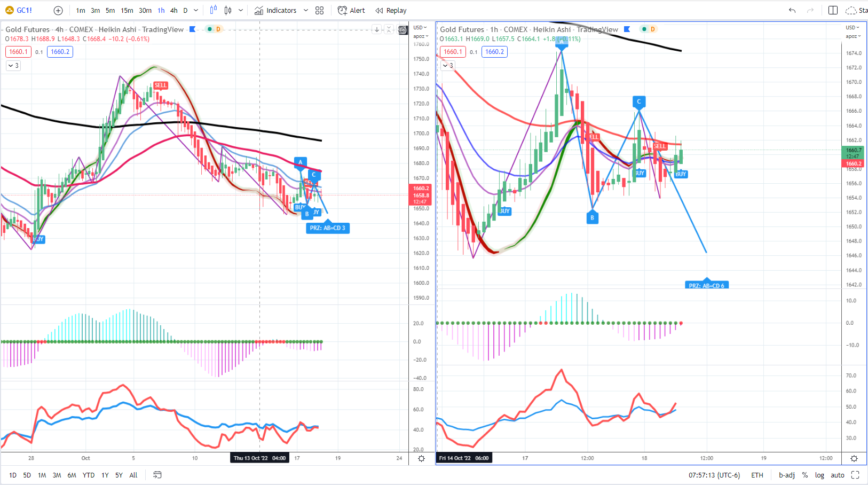Switch to 4h timeframe
Image resolution: width=868 pixels, height=485 pixels.
click(174, 10)
